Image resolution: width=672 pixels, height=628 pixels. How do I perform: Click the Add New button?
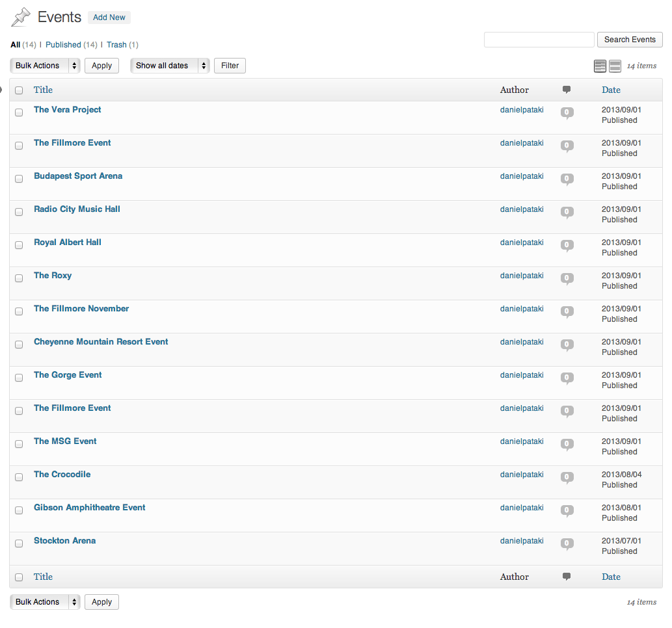coord(109,18)
